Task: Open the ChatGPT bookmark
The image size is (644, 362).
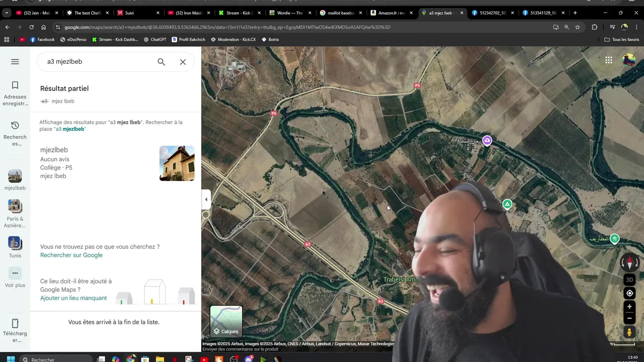Action: coord(154,39)
